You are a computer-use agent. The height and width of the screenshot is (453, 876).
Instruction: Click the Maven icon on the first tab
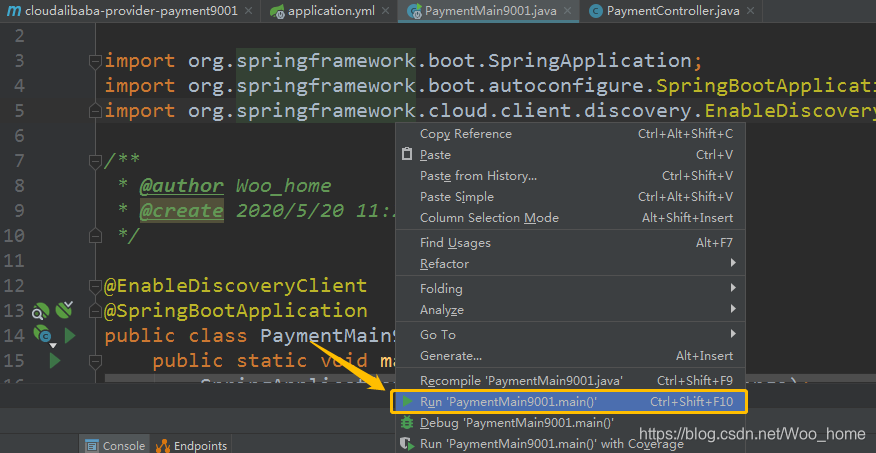[x=15, y=11]
